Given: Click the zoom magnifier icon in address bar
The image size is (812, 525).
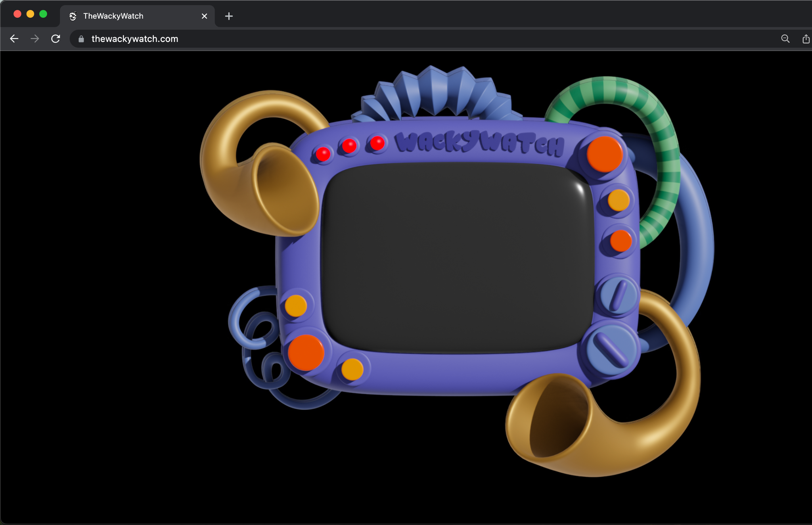Looking at the screenshot, I should point(785,39).
